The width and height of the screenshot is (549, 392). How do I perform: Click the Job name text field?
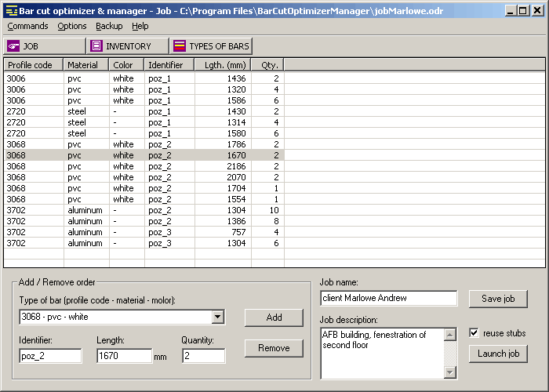[389, 298]
